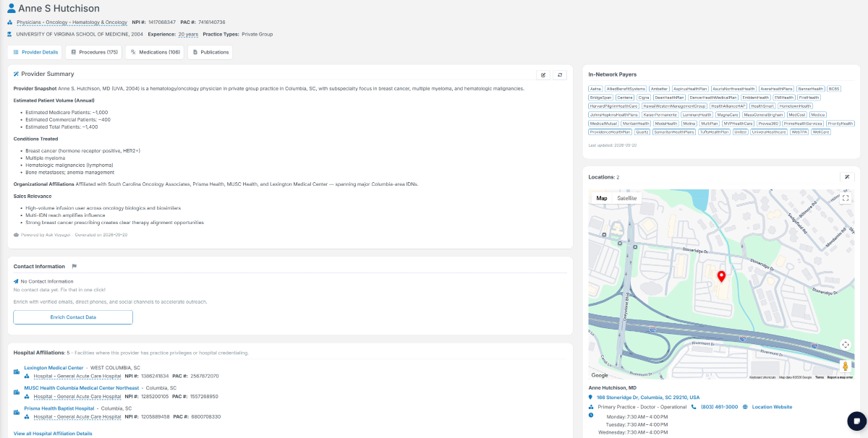This screenshot has width=868, height=438.
Task: Click the person icon beside Anne S Hutchison
Action: pyautogui.click(x=11, y=9)
